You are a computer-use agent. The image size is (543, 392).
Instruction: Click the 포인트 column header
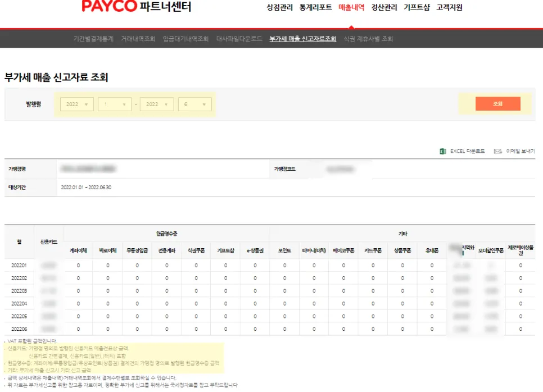284,250
